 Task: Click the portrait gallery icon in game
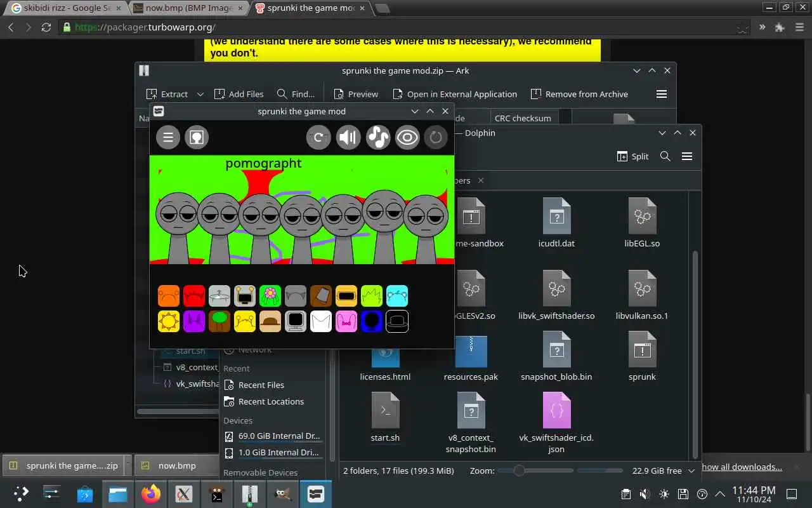197,137
